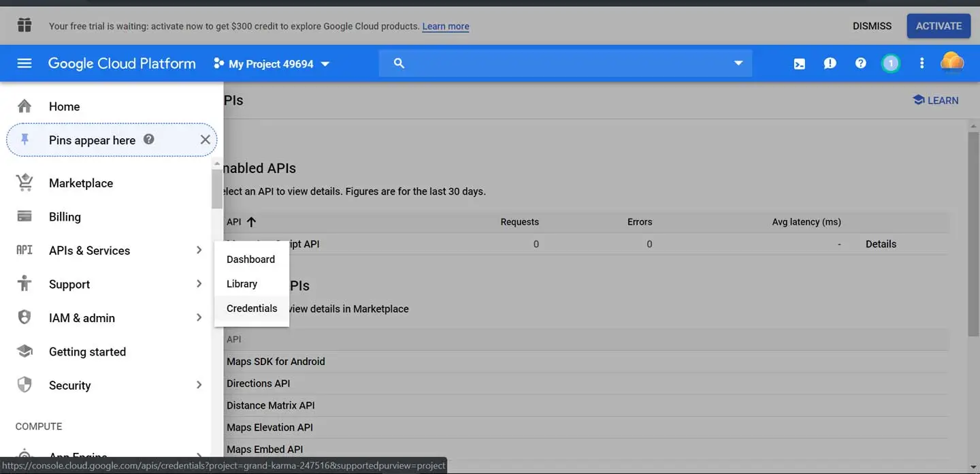Image resolution: width=980 pixels, height=474 pixels.
Task: Dismiss the free trial banner
Action: click(872, 26)
